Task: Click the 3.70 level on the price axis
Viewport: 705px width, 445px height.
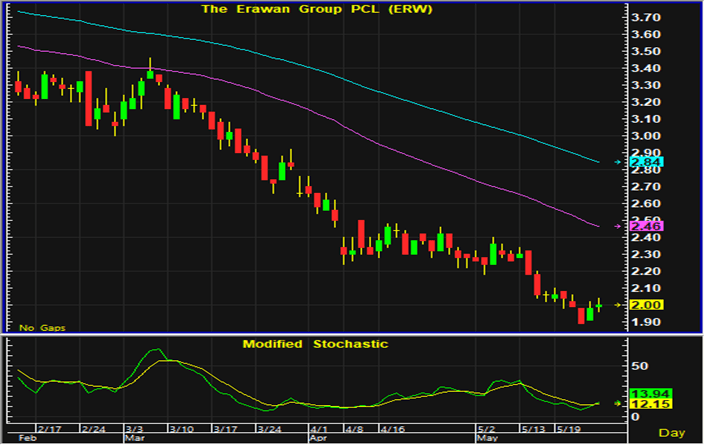Action: coord(646,18)
